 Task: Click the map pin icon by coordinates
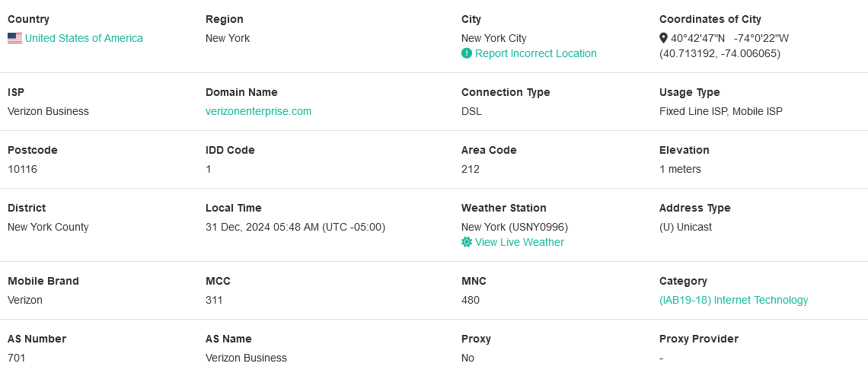click(x=663, y=38)
